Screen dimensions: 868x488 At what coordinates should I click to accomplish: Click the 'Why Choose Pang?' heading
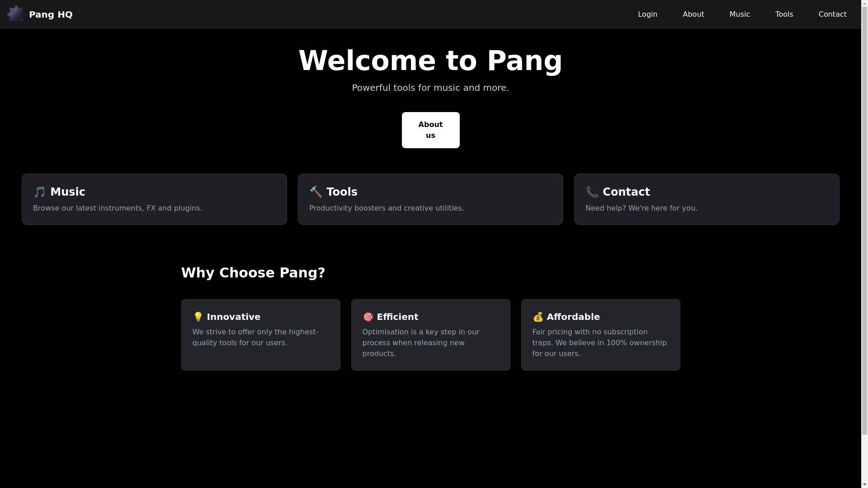click(x=253, y=273)
